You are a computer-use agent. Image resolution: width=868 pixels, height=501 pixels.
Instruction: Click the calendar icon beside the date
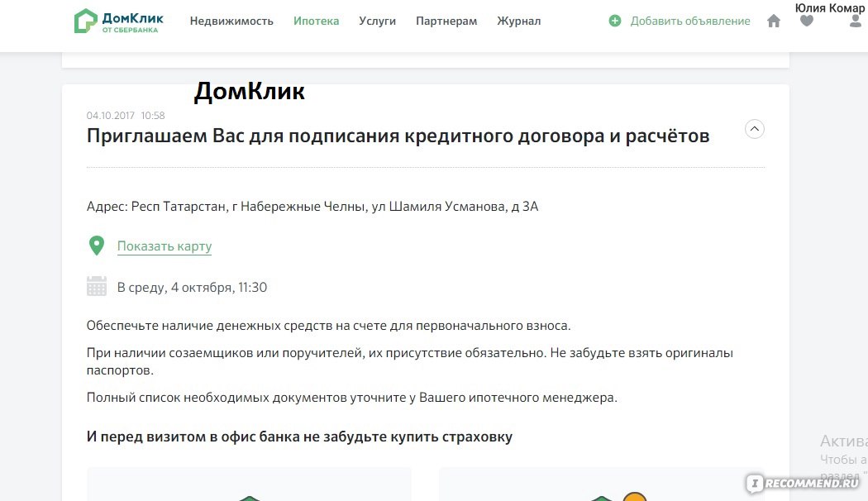[97, 286]
